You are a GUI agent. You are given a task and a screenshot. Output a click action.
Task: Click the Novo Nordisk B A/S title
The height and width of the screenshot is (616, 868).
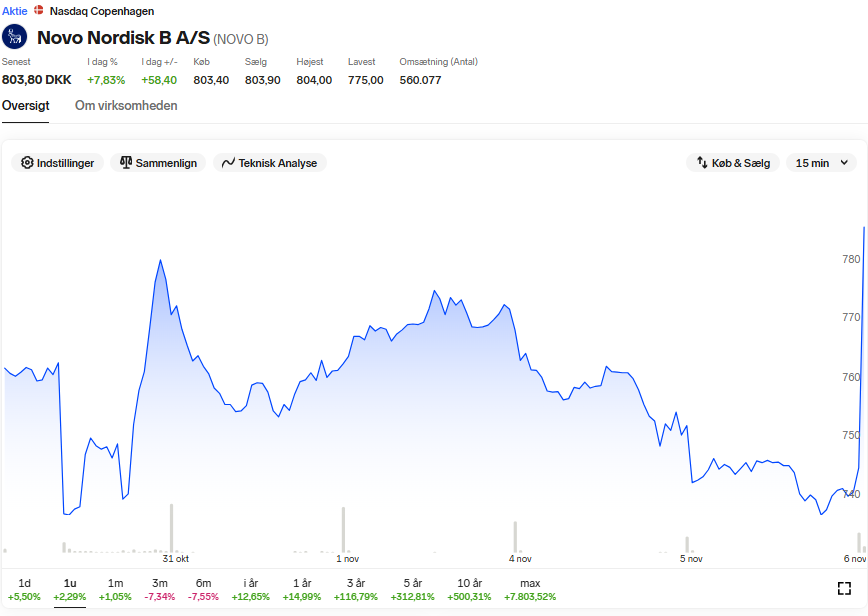click(x=123, y=38)
